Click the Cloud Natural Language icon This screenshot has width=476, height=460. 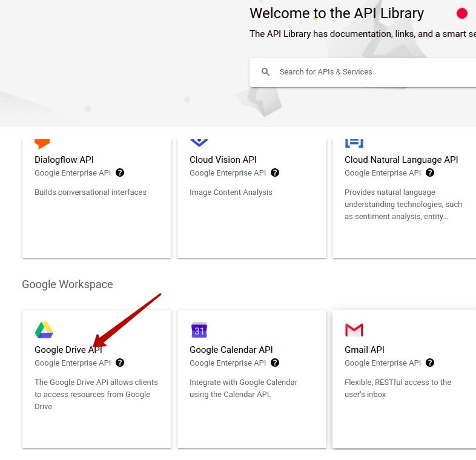point(354,143)
